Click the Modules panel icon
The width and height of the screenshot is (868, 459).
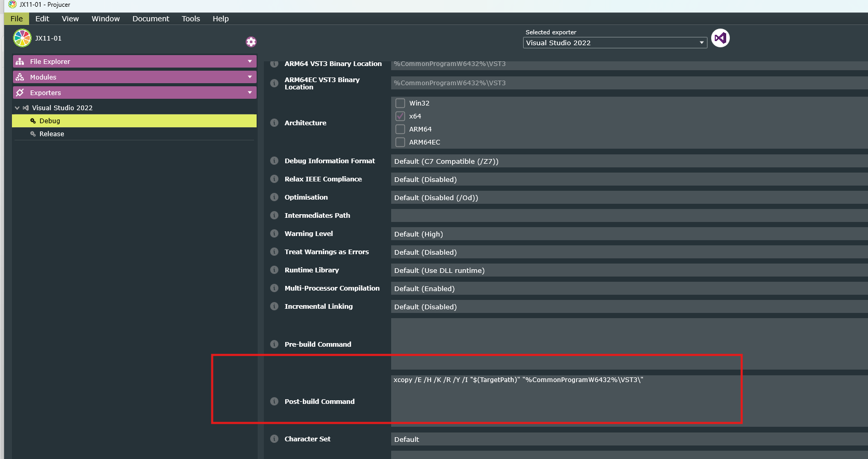pos(20,77)
